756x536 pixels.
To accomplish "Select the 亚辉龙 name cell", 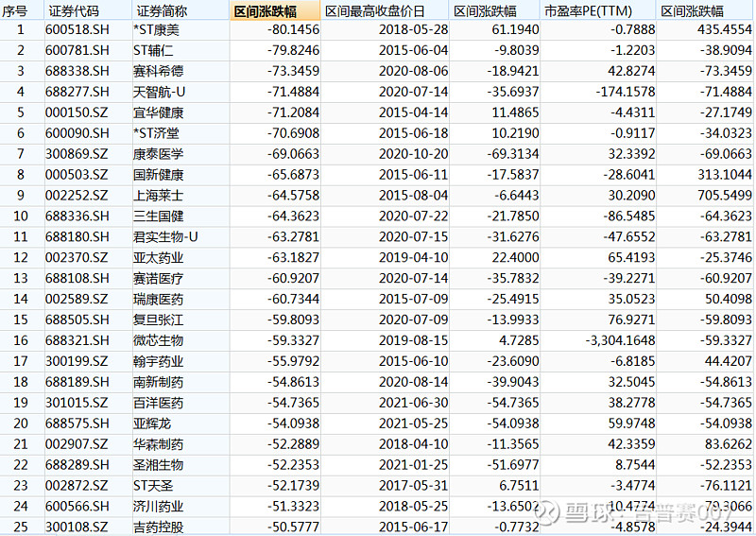I will click(152, 424).
